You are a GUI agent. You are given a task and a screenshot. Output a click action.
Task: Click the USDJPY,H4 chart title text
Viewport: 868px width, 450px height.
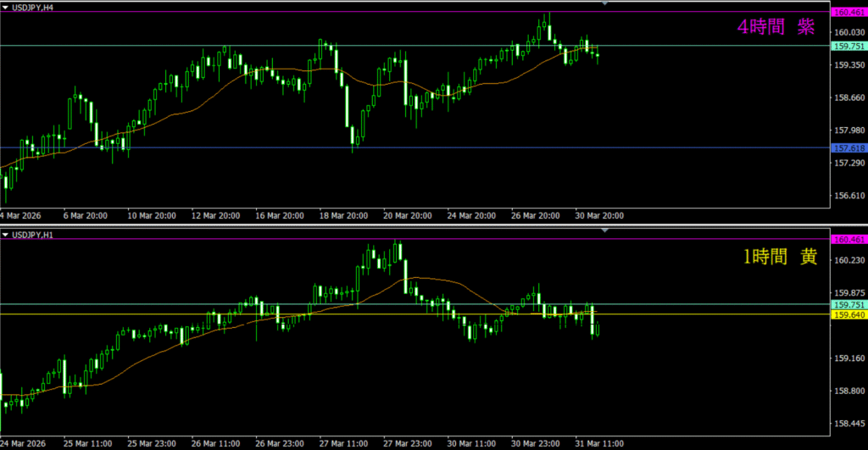point(36,7)
